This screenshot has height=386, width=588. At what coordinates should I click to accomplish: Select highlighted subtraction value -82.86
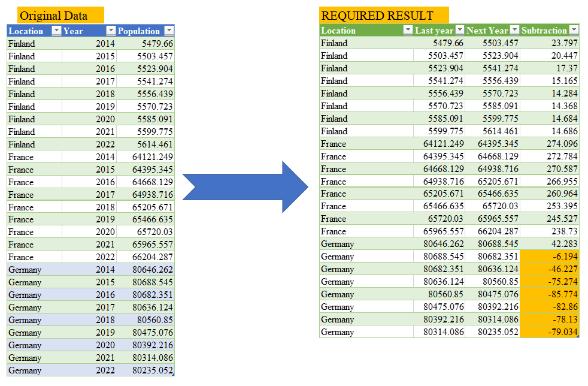coord(549,307)
